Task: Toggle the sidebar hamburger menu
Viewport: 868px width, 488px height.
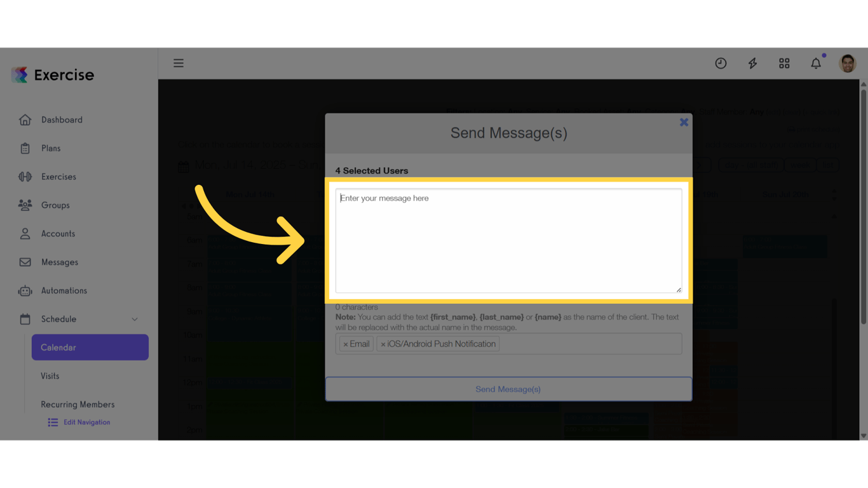Action: coord(179,63)
